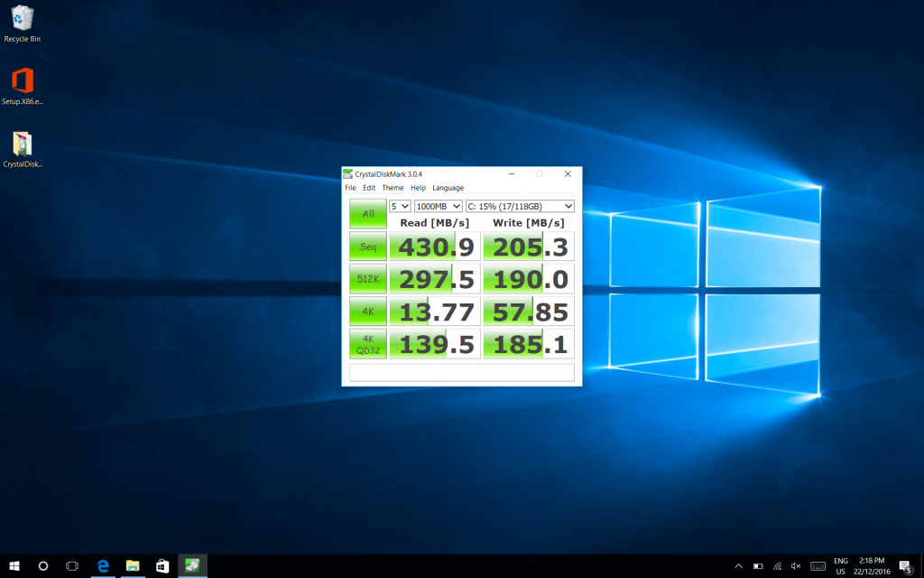Click the 4K QD32 read result 139.5
This screenshot has height=578, width=924.
click(435, 344)
